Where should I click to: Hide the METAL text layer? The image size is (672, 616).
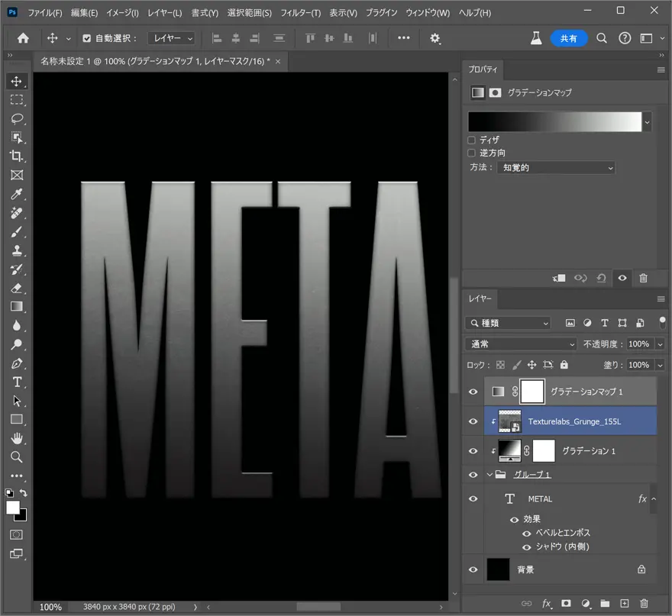473,498
